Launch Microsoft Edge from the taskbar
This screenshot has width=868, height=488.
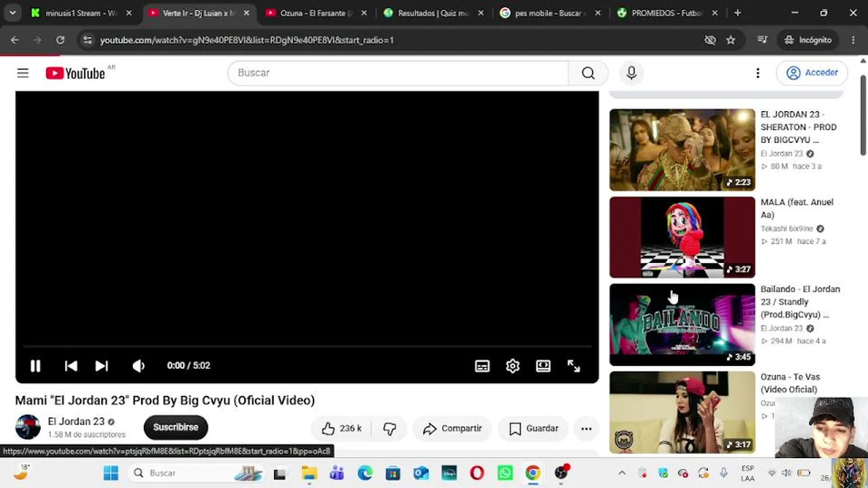(x=365, y=473)
